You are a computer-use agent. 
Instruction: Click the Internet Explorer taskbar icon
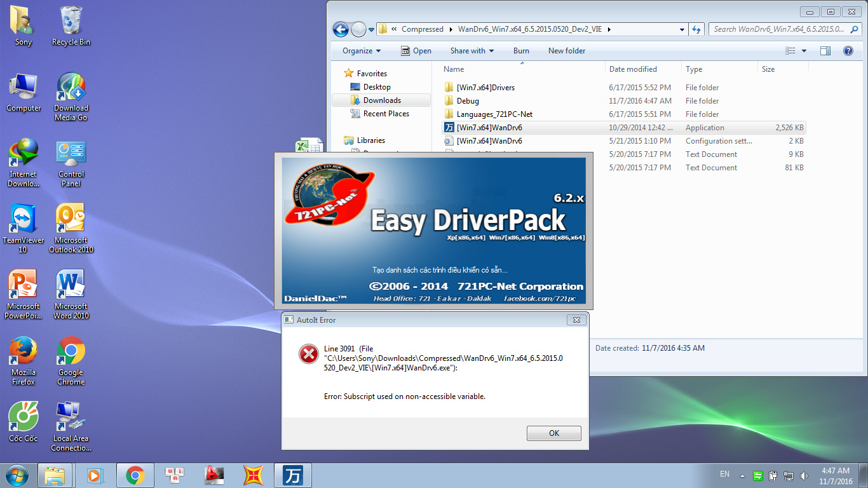point(96,475)
